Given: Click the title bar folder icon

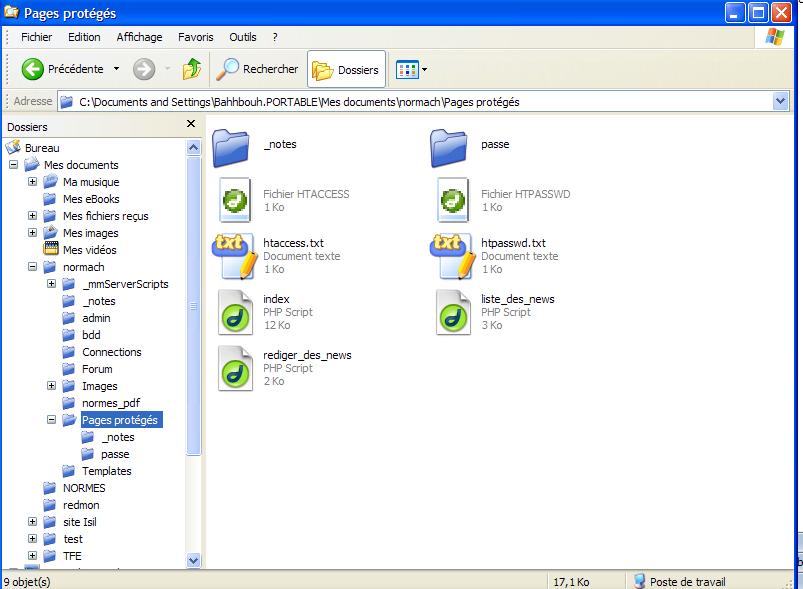Looking at the screenshot, I should [11, 12].
